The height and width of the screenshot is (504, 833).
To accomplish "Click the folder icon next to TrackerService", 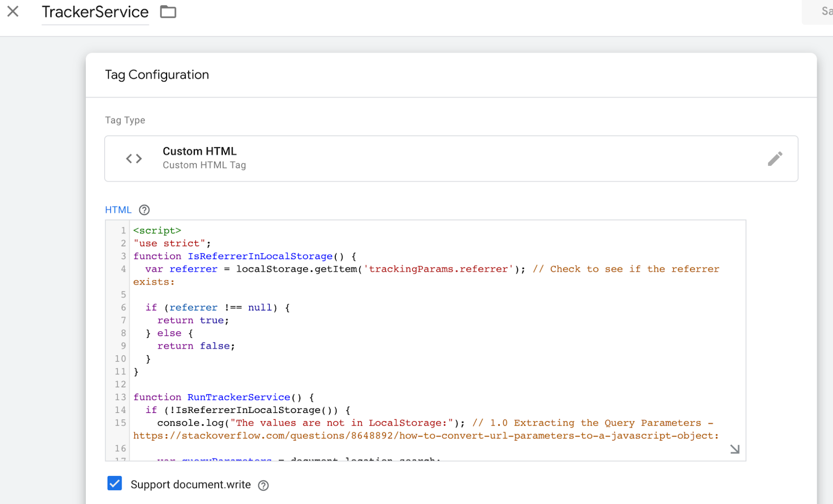I will 168,11.
